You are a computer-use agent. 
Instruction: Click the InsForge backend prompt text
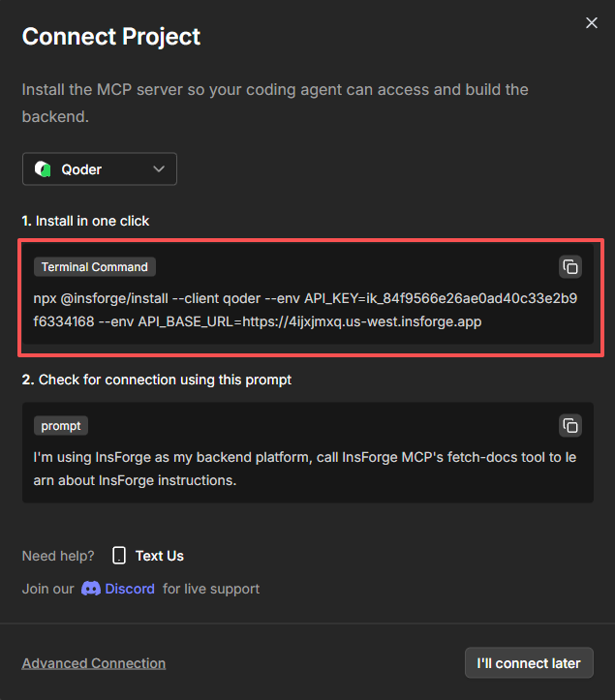point(305,469)
